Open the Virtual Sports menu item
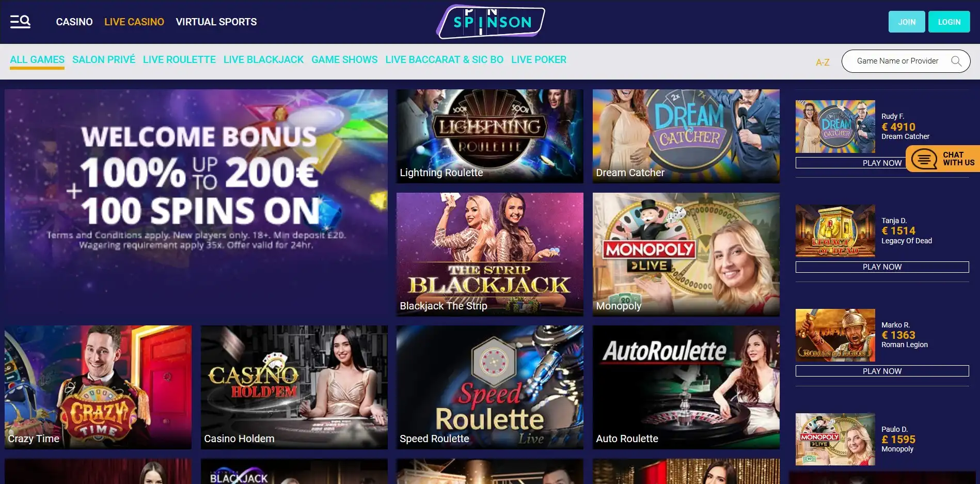Viewport: 980px width, 484px height. 216,22
